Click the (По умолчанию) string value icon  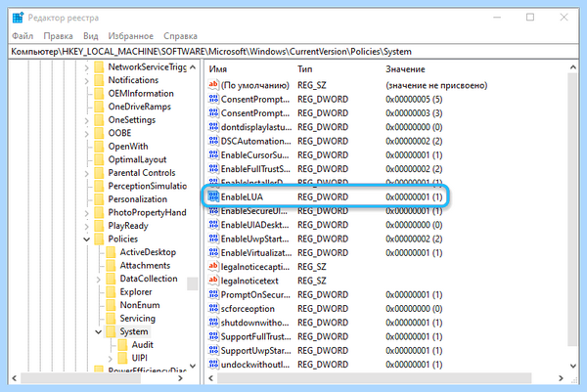tap(213, 85)
